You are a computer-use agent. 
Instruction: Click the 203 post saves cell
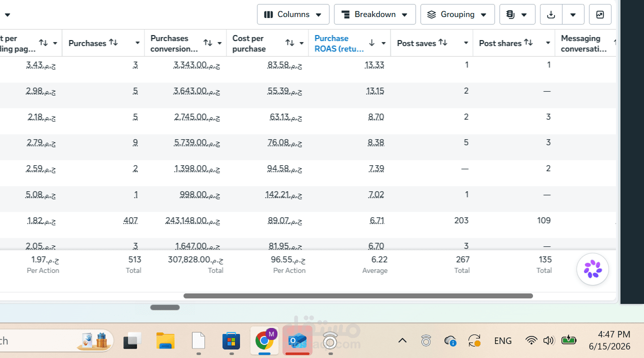(x=462, y=220)
